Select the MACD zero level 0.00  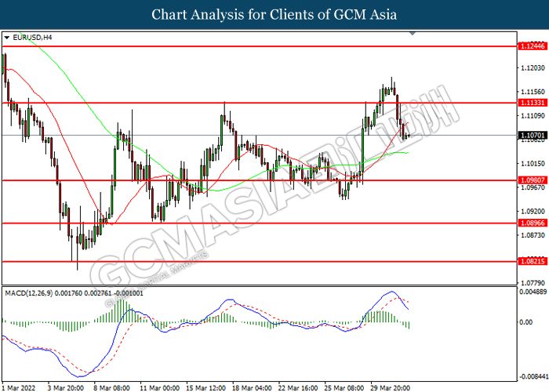(526, 322)
